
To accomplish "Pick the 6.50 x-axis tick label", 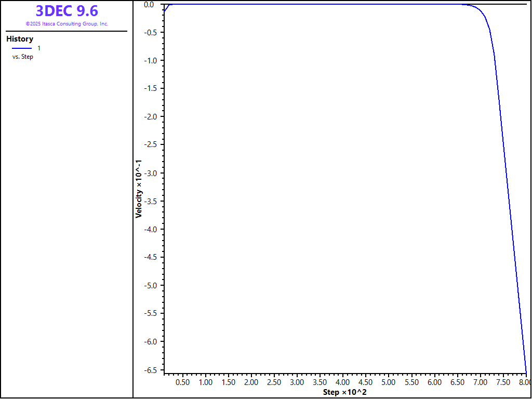I will coord(457,382).
